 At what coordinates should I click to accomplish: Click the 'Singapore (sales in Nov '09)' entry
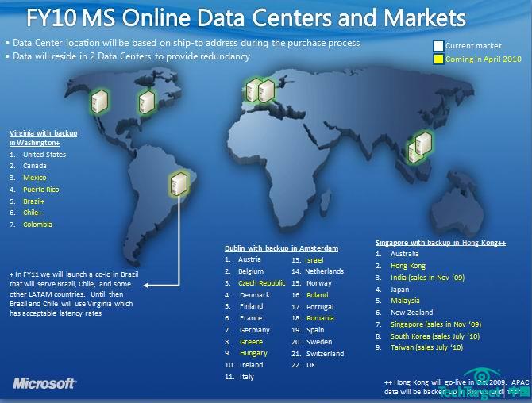(436, 324)
